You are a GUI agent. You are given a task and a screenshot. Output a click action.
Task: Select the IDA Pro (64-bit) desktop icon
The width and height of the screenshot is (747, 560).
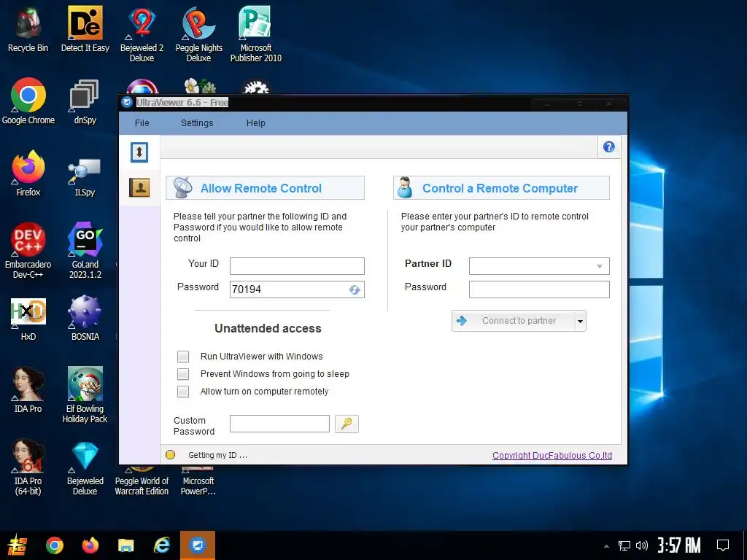(28, 467)
